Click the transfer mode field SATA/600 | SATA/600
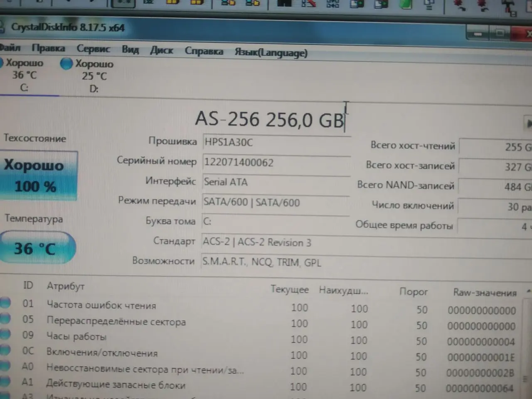 [276, 202]
